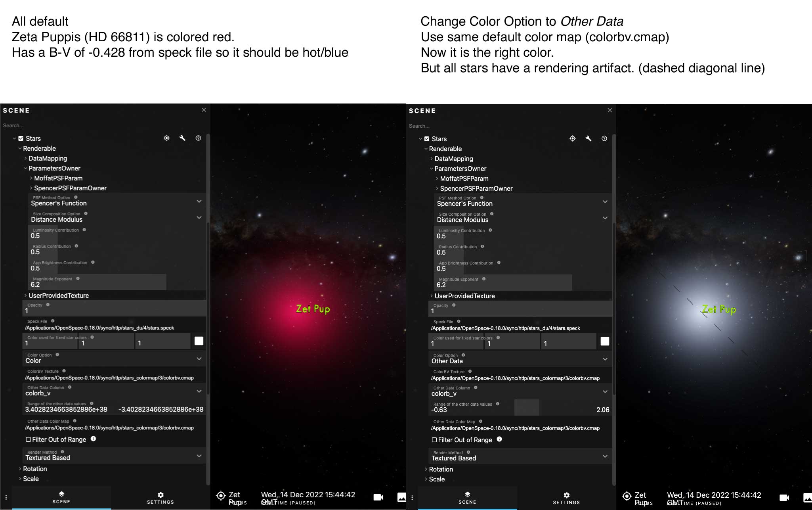Click the question mark help icon for Stars

[x=198, y=138]
